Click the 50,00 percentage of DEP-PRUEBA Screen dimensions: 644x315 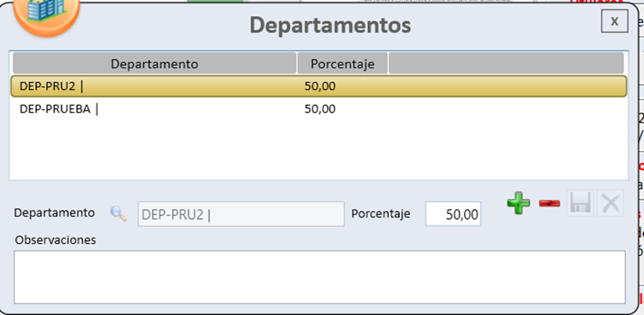[x=320, y=110]
